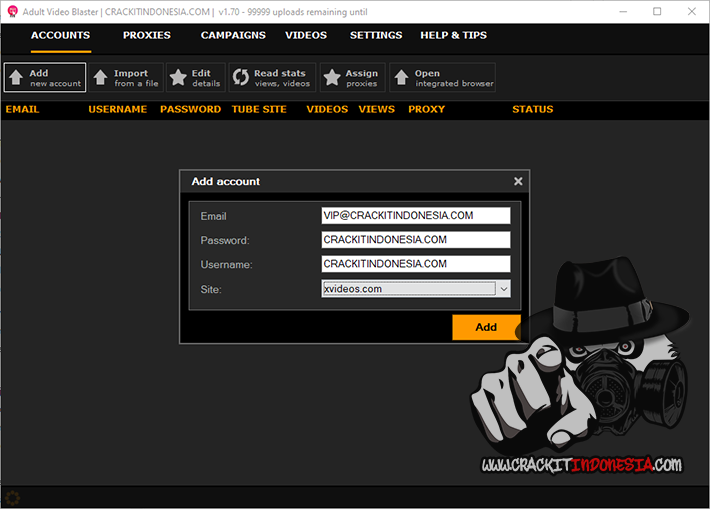Click the Edit details star icon
This screenshot has width=710, height=509.
(x=179, y=78)
